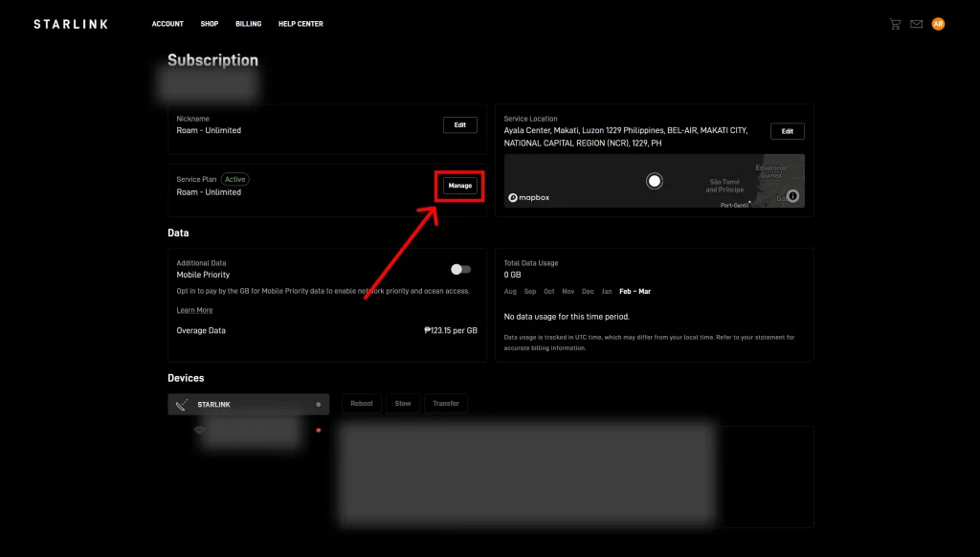This screenshot has width=980, height=557.
Task: Edit the Service Location
Action: pos(787,131)
